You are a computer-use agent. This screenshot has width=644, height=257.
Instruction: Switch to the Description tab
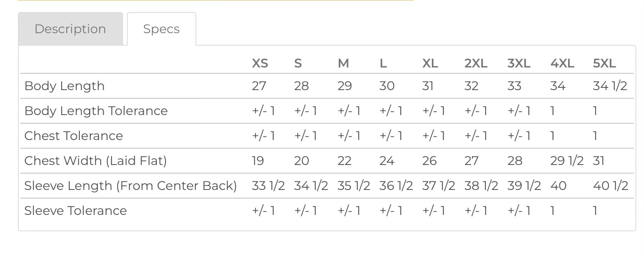click(70, 29)
